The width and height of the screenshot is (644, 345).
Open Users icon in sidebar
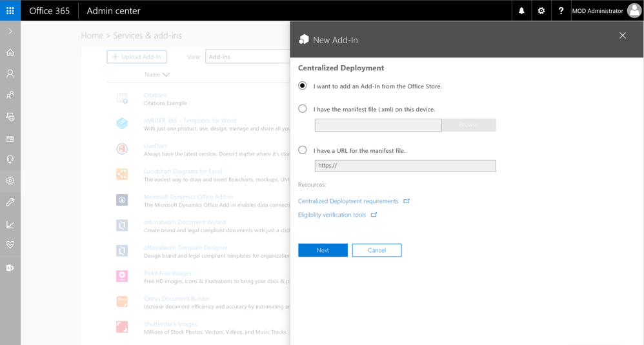coord(10,74)
